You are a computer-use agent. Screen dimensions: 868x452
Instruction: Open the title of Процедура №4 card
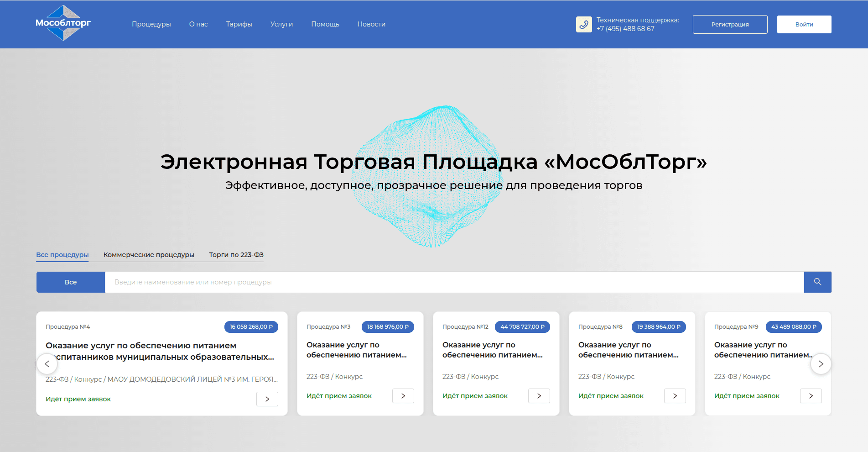[x=160, y=351]
